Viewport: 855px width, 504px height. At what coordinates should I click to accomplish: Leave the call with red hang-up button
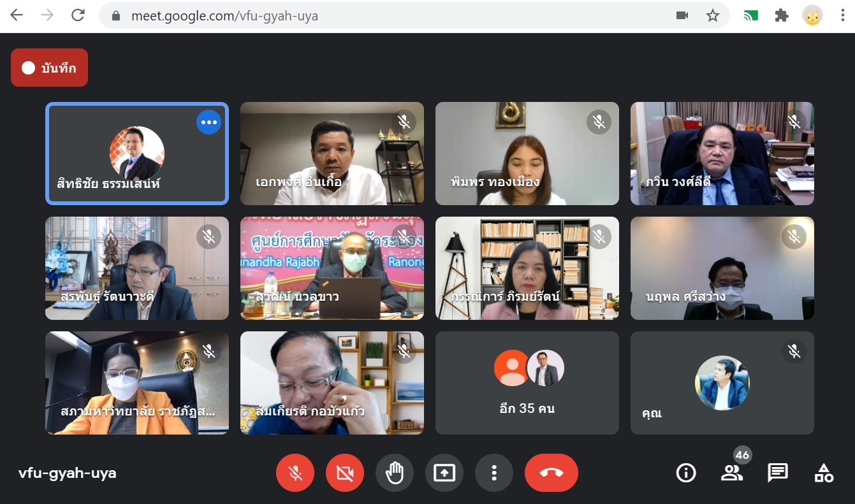551,473
